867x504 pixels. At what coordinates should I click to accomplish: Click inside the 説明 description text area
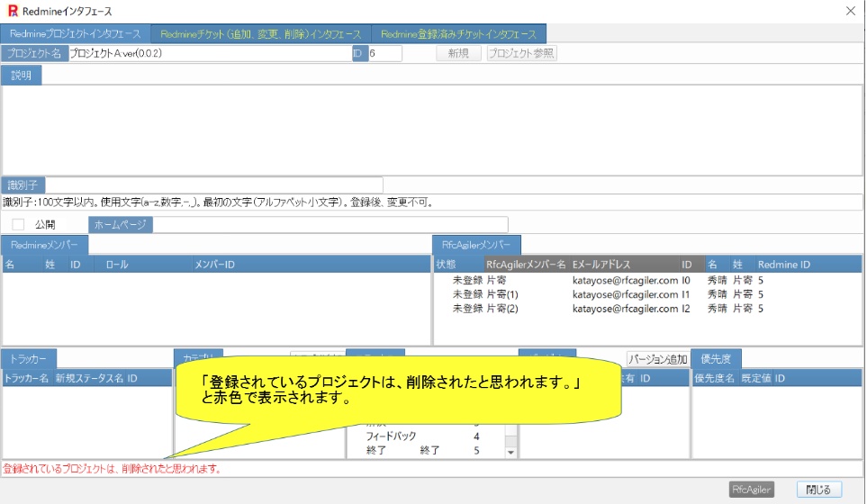(432, 130)
